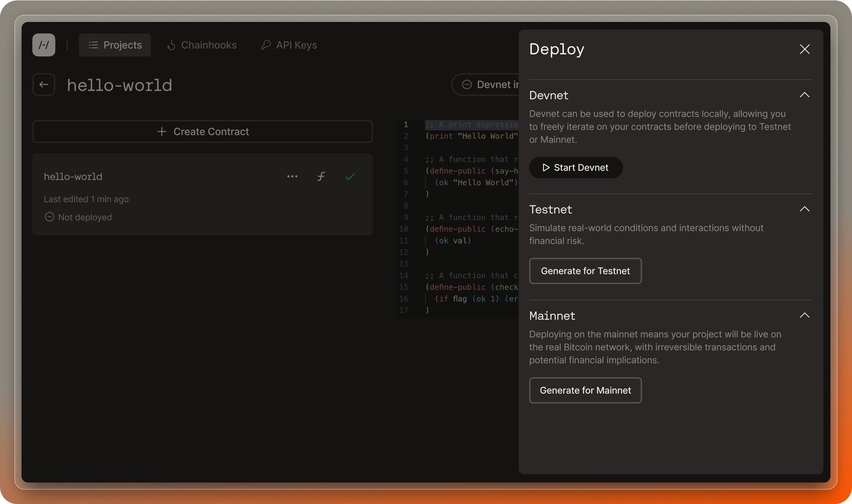The height and width of the screenshot is (504, 852).
Task: Generate deployment for Mainnet
Action: [x=585, y=390]
